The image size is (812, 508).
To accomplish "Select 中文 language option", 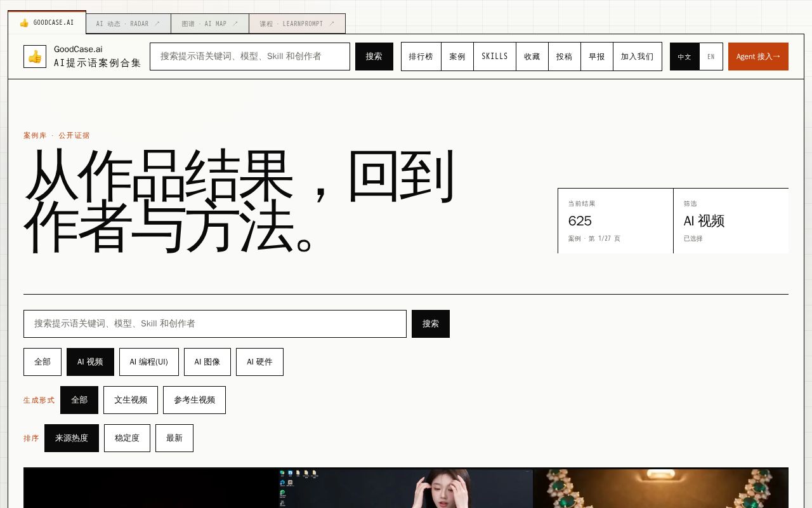I will 684,57.
